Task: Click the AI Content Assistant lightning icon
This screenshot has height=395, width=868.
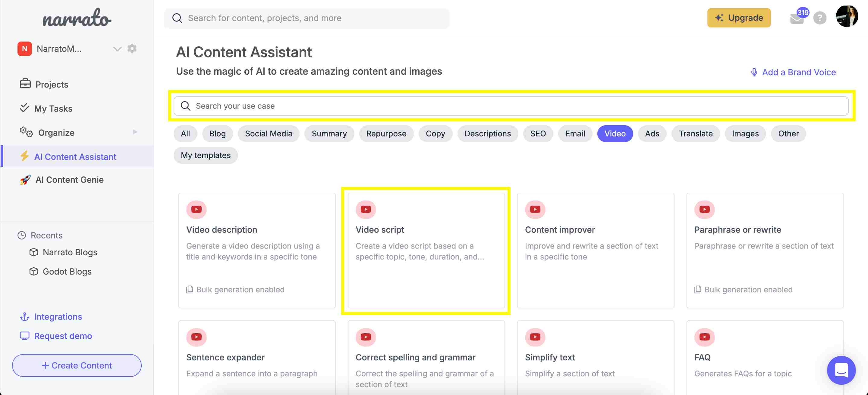Action: pyautogui.click(x=24, y=156)
